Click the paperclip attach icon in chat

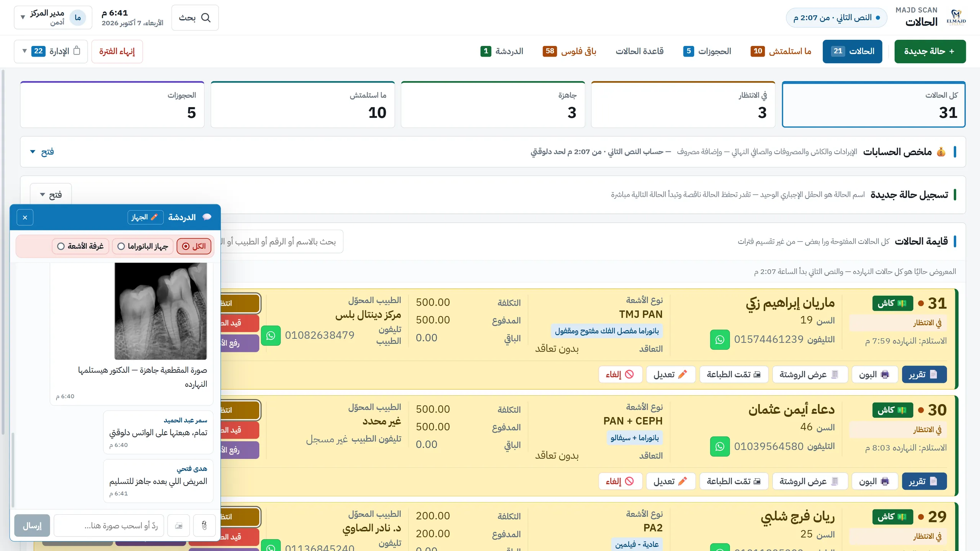pos(204,525)
